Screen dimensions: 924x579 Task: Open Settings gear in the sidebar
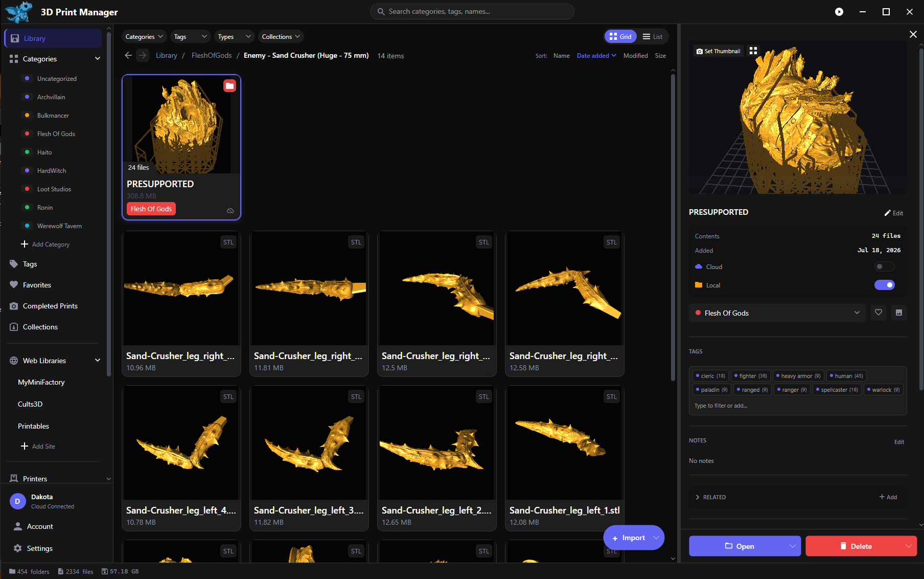(x=17, y=548)
